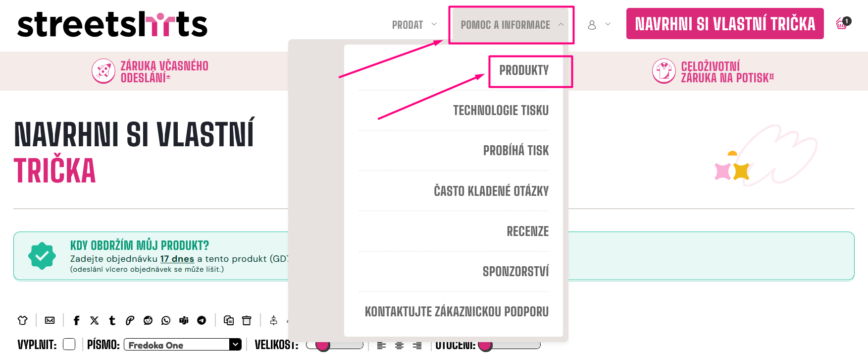
Task: Click the Navrhni si vlastní trička button
Action: [725, 24]
